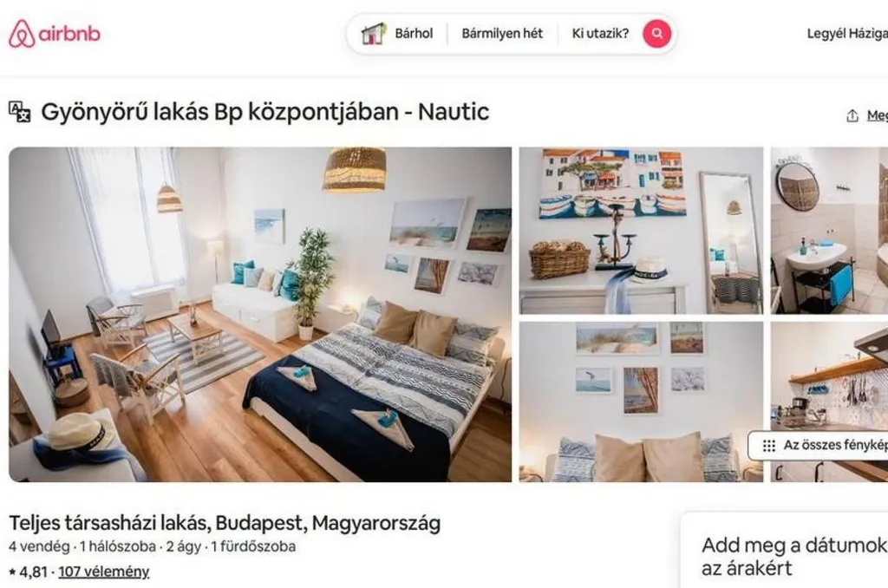The height and width of the screenshot is (588, 888).
Task: Click the star rating icon next to 4,81
Action: pyautogui.click(x=12, y=572)
